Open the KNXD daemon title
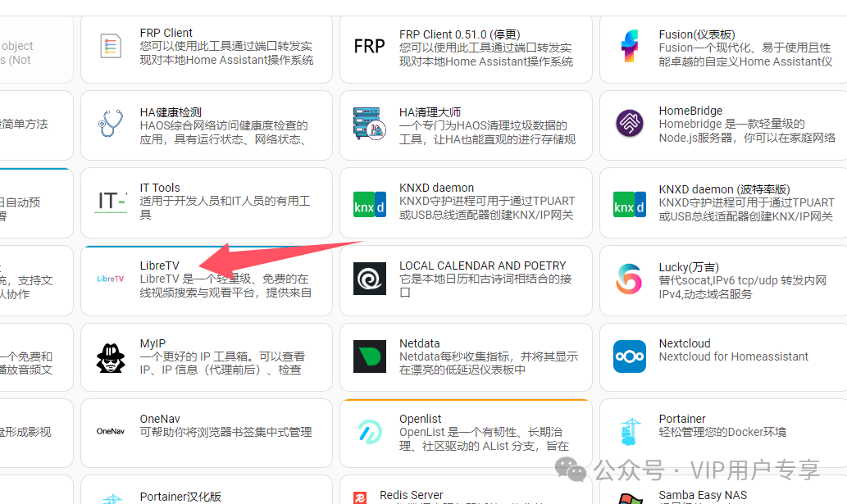 436,188
